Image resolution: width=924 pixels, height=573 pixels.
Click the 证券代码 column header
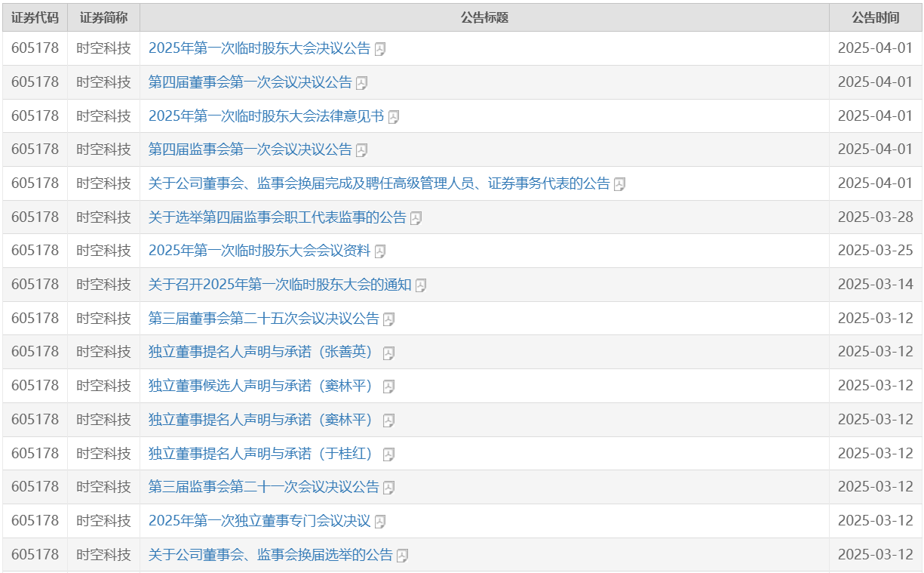pyautogui.click(x=35, y=17)
